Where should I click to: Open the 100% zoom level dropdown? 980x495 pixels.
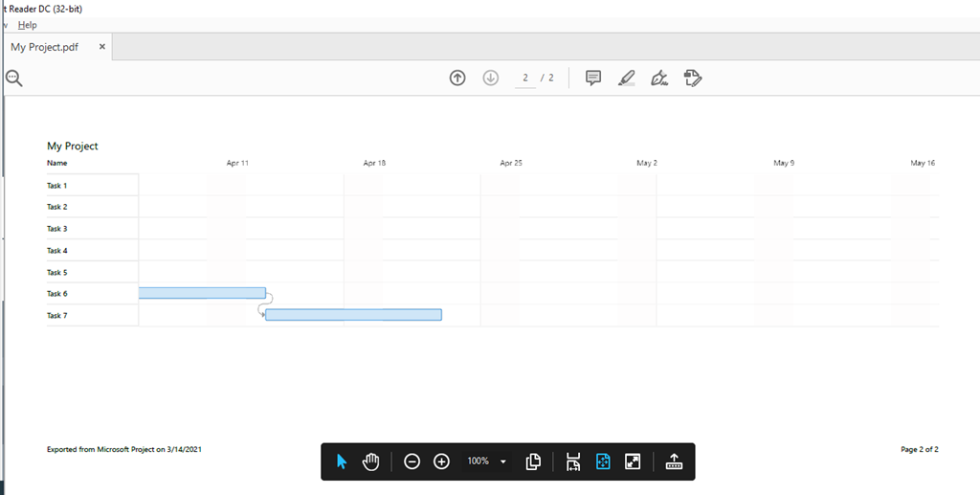pos(503,461)
